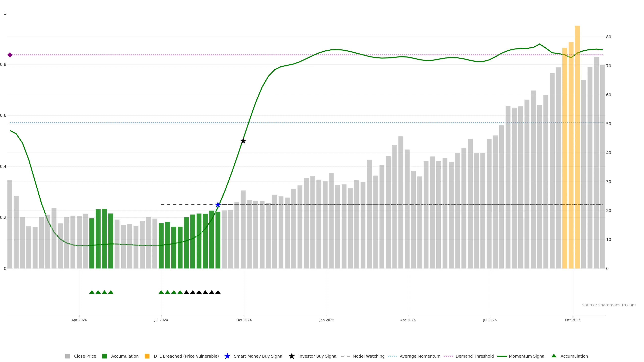Image resolution: width=644 pixels, height=362 pixels.
Task: Click the black Investor Buy Signal star on chart
Action: coord(243,141)
